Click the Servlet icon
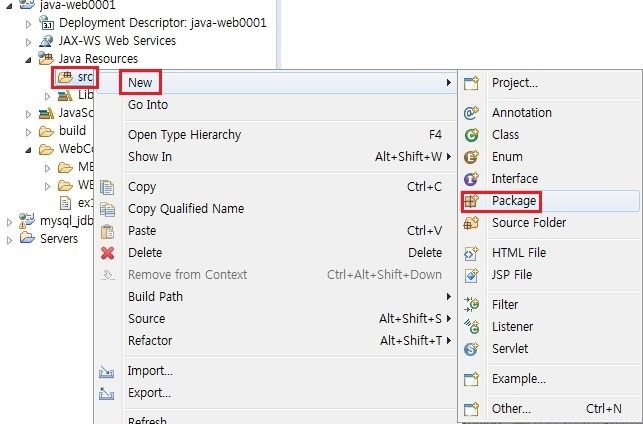The height and width of the screenshot is (424, 643). click(x=471, y=349)
